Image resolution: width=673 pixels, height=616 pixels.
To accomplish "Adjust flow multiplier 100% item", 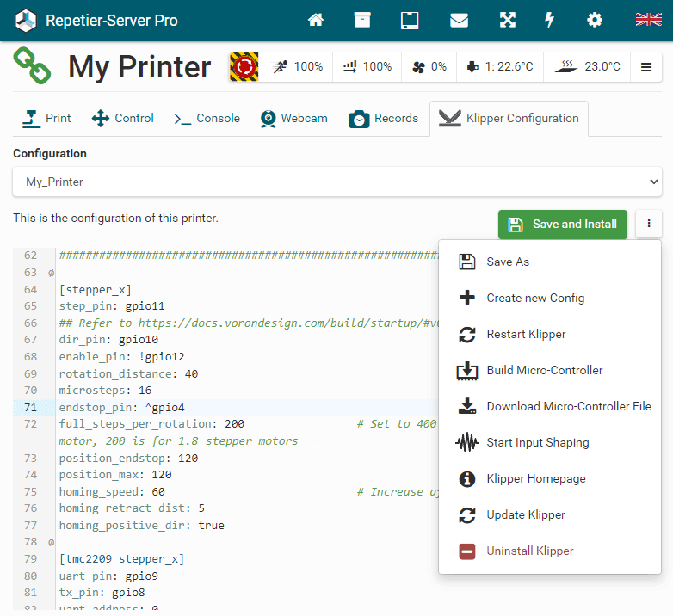I will [x=367, y=66].
